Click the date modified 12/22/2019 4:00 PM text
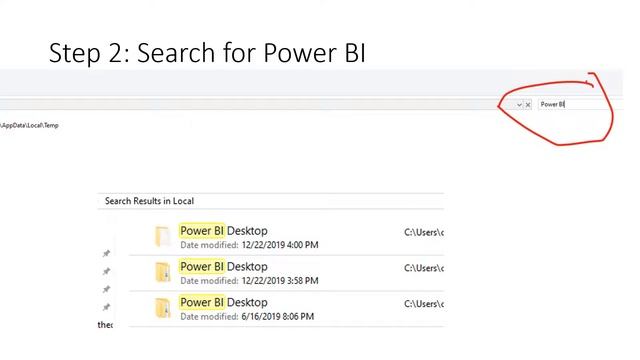640x360 pixels. [249, 245]
